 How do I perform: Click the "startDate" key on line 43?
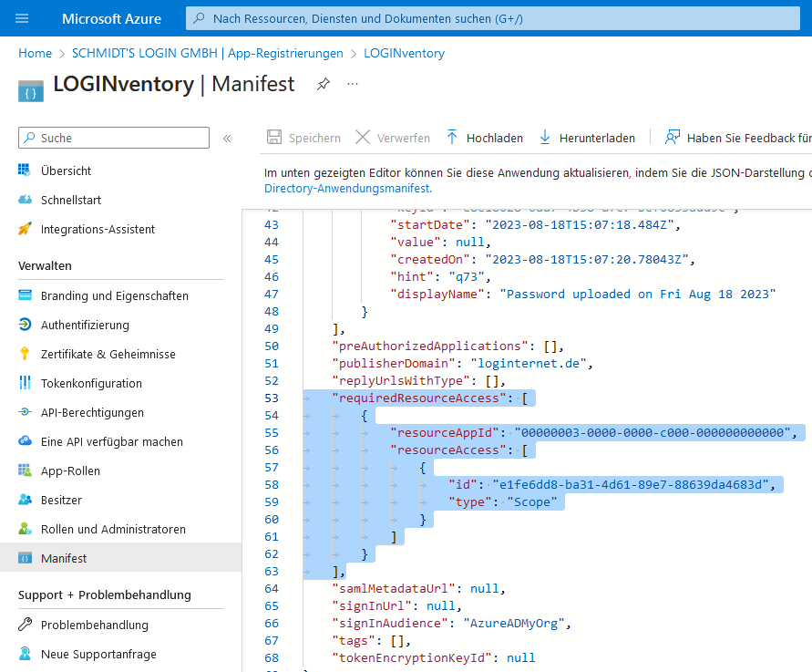click(430, 225)
